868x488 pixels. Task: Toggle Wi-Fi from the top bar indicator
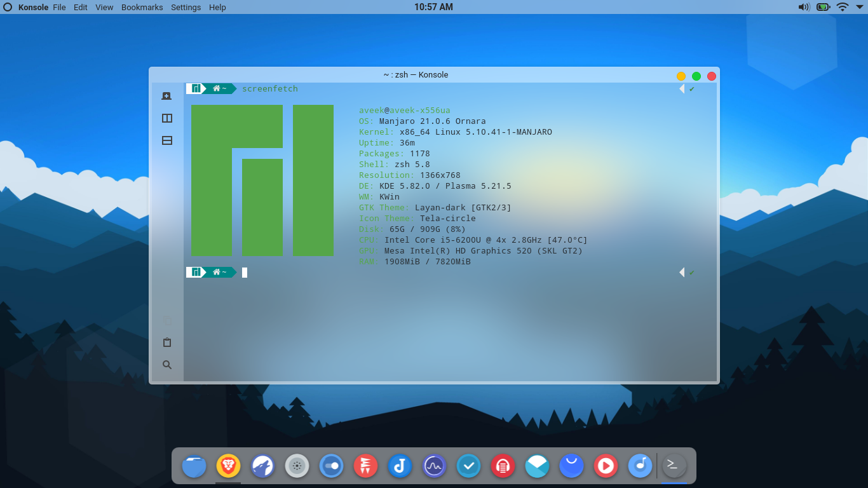tap(843, 7)
